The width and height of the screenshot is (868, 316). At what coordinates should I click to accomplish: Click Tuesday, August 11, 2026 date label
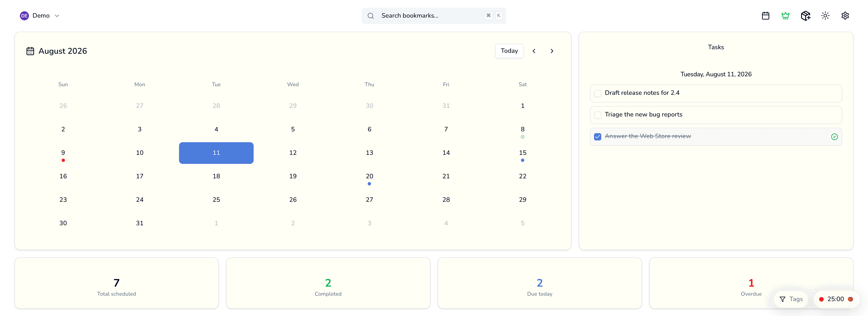click(716, 74)
